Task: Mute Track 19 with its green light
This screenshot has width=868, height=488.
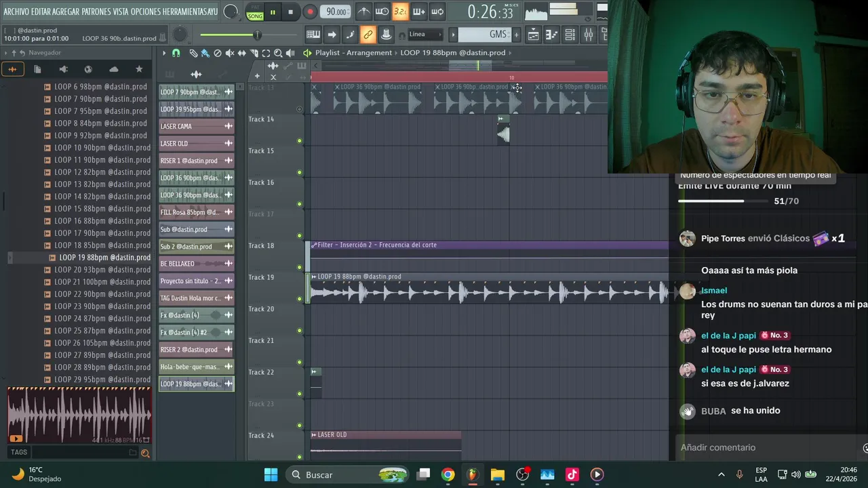Action: tap(299, 299)
